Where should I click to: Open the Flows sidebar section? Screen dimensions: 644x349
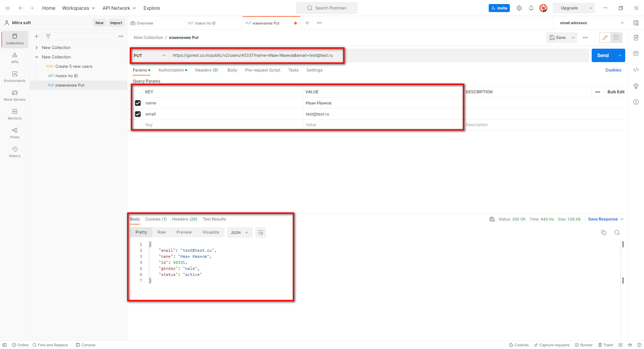tap(15, 133)
